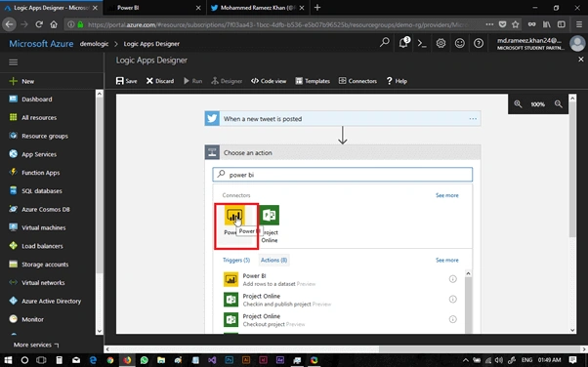
Task: Close the Logic Apps Designer blade
Action: [x=581, y=60]
